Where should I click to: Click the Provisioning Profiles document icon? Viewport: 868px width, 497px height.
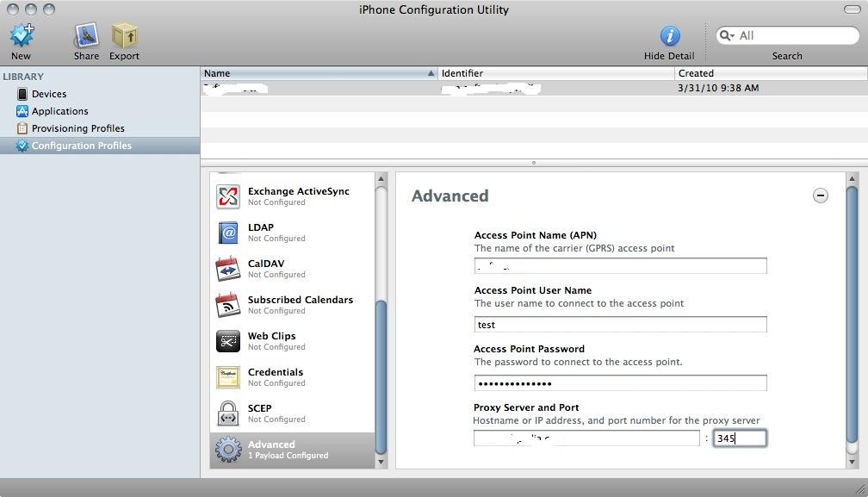click(22, 128)
